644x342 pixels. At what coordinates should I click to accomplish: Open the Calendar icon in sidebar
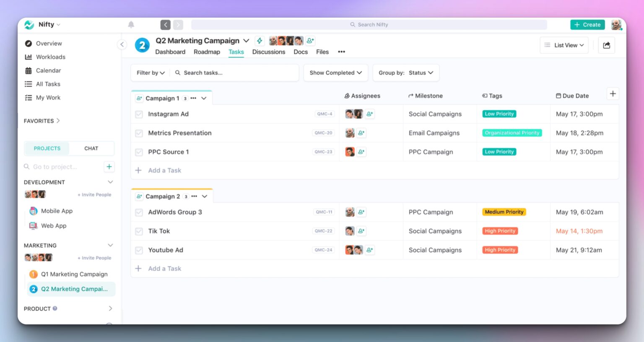point(28,70)
